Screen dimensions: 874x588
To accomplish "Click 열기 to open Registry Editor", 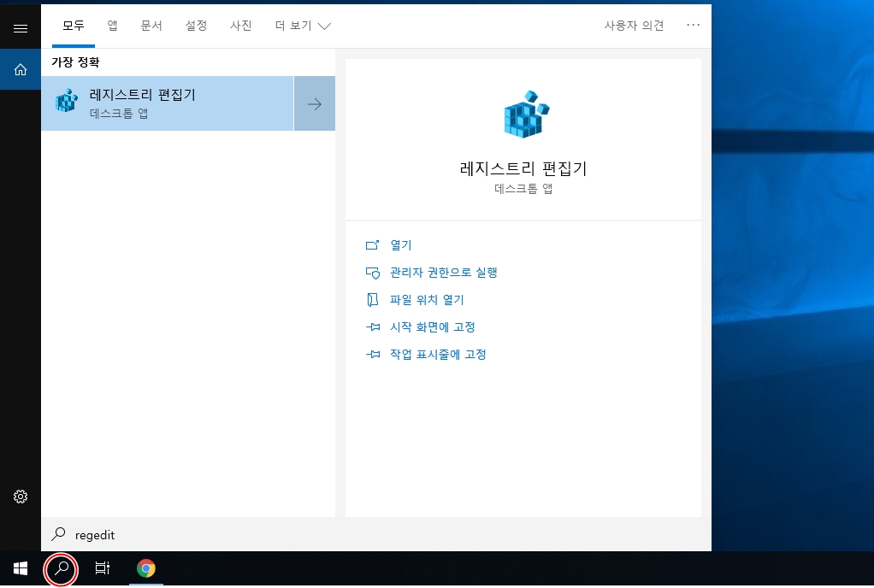I will (x=401, y=245).
